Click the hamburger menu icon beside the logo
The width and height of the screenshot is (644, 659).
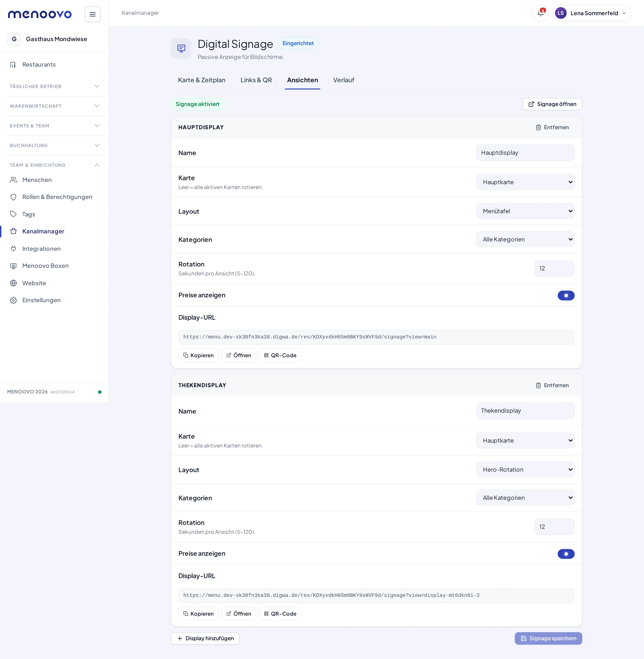(92, 14)
